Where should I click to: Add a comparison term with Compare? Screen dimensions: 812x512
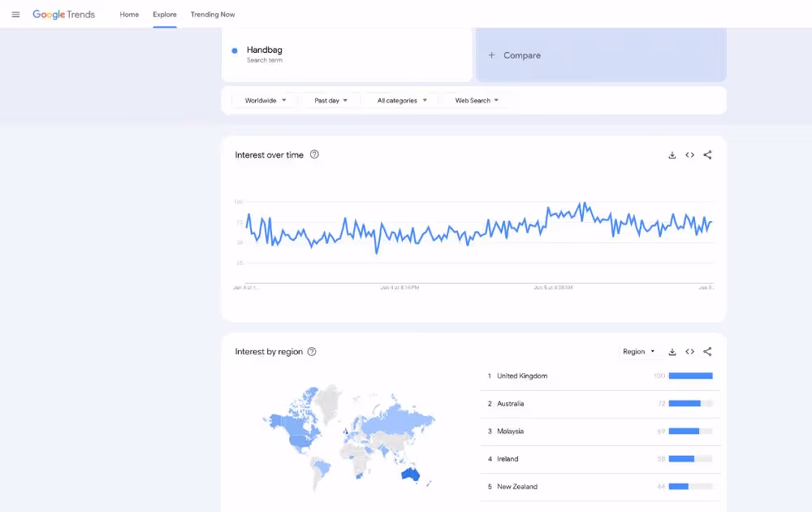pyautogui.click(x=601, y=55)
